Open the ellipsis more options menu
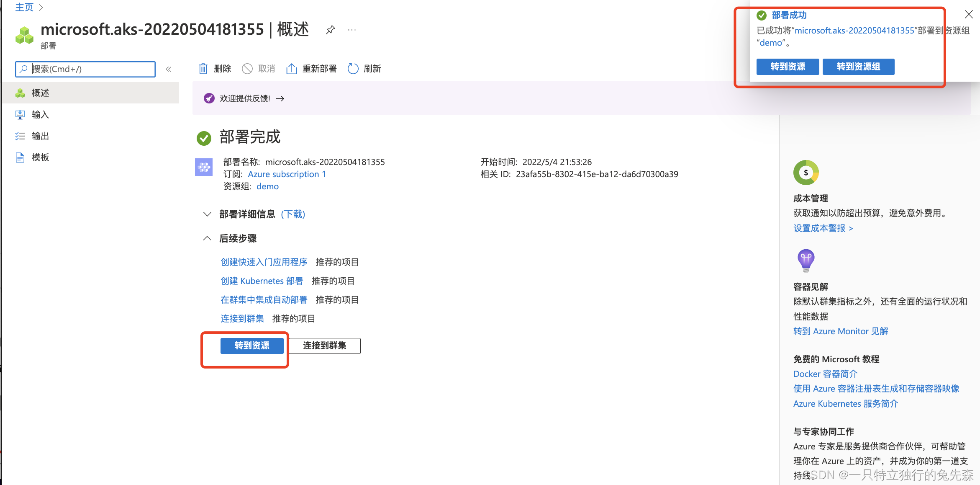This screenshot has height=485, width=980. click(352, 30)
